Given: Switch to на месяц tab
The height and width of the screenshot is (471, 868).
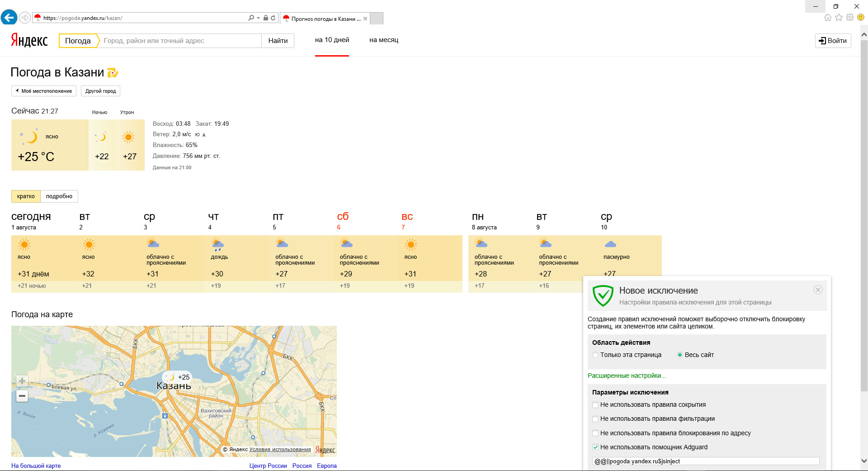Looking at the screenshot, I should coord(384,40).
